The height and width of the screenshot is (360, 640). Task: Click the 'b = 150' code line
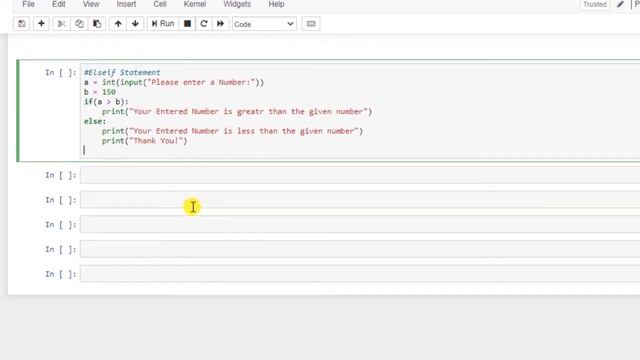click(100, 92)
